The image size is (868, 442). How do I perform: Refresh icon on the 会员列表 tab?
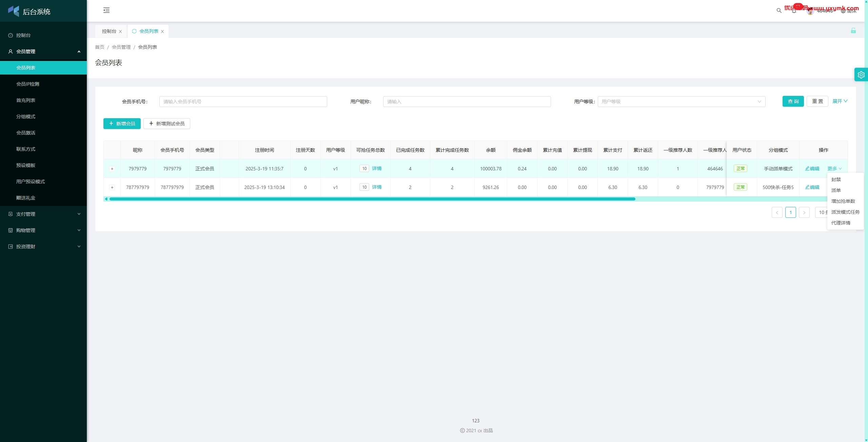tap(134, 31)
